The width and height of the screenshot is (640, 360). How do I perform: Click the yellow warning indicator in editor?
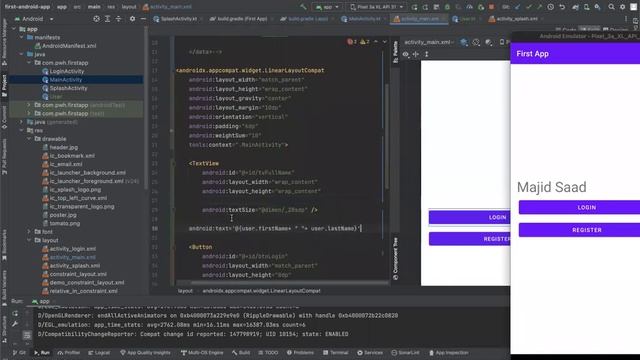[x=364, y=42]
